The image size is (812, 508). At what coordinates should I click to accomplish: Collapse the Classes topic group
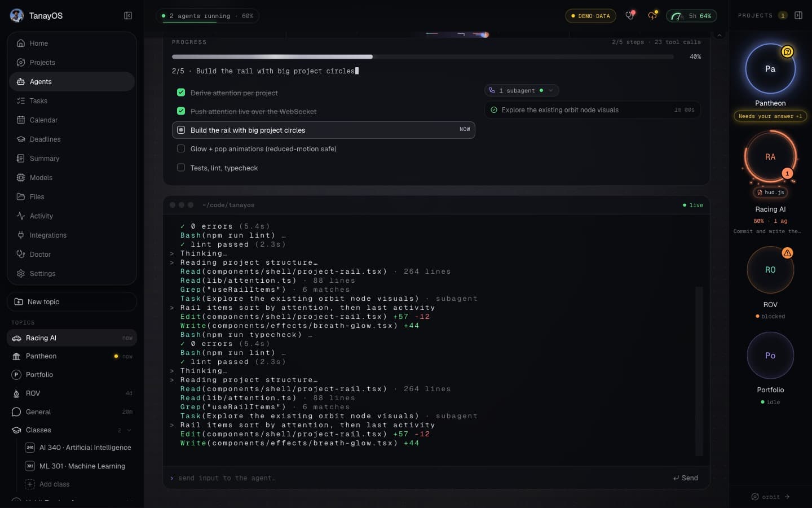tap(129, 430)
